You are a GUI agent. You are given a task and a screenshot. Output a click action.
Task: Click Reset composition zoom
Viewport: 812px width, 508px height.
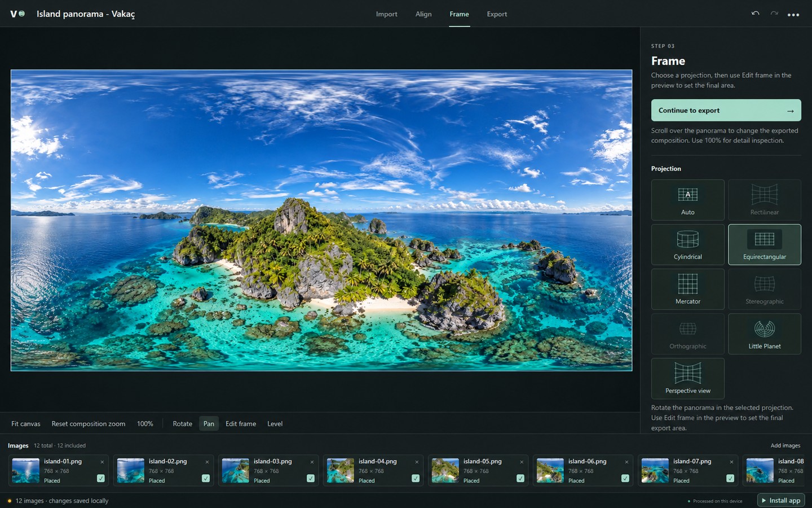pos(89,423)
